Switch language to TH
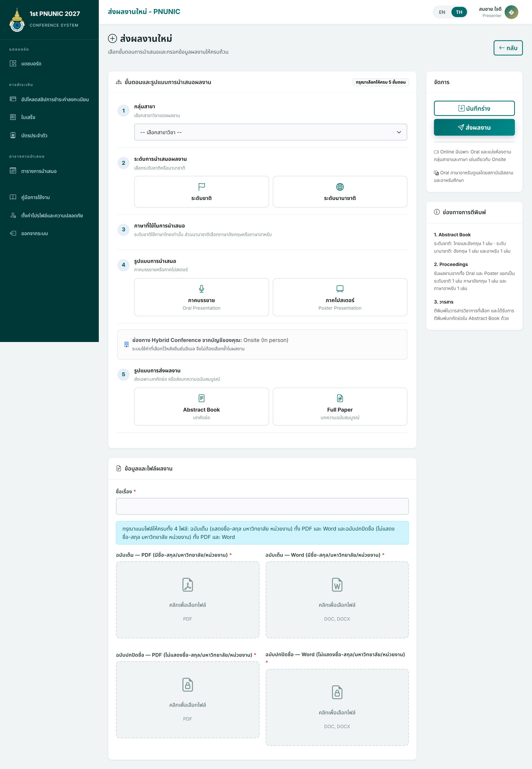Screen dimensions: 532x769 coord(459,12)
